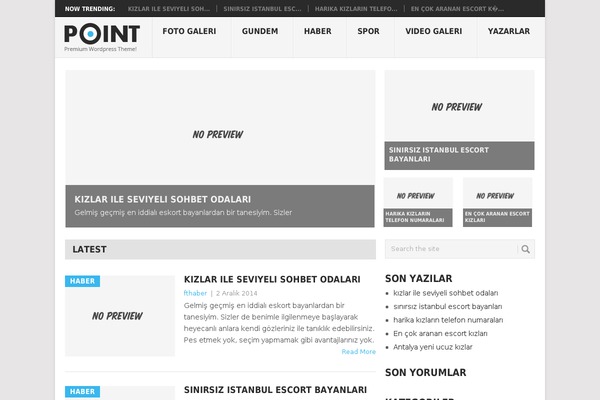Open small featured box 'Harika kizlarin telefon numaralari'
The height and width of the screenshot is (400, 600).
point(418,202)
